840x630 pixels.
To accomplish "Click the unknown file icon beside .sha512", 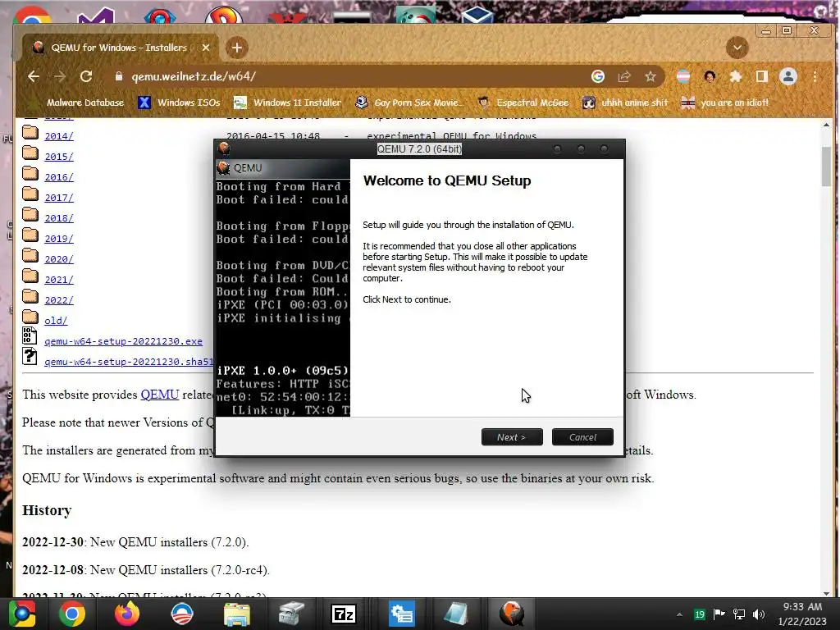I will click(x=30, y=356).
